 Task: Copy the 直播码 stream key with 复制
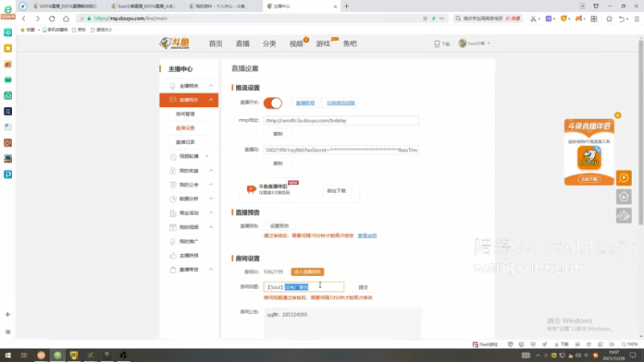point(278,163)
